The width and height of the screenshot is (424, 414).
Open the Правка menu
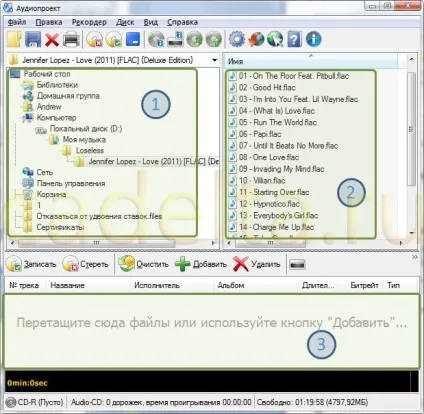49,22
